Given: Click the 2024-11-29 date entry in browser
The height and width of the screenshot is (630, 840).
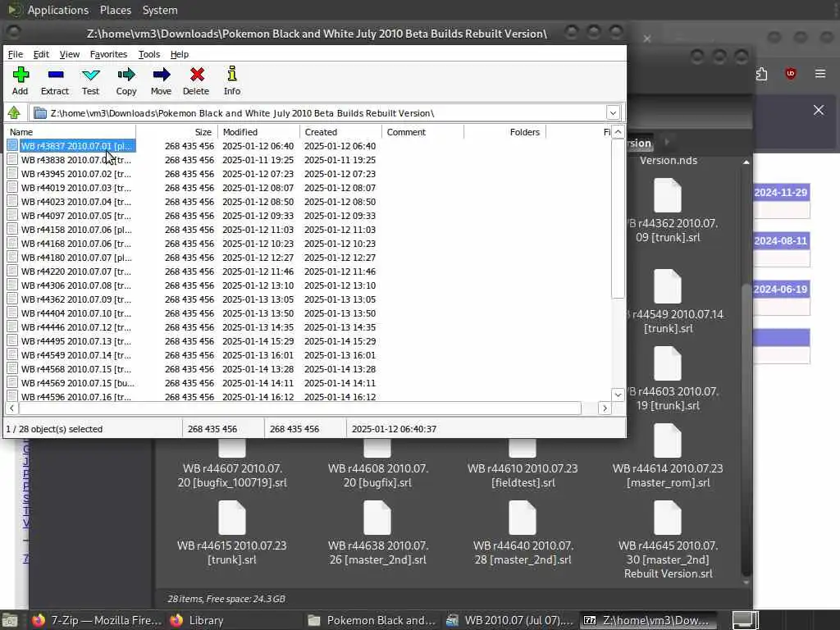Looking at the screenshot, I should coord(781,192).
